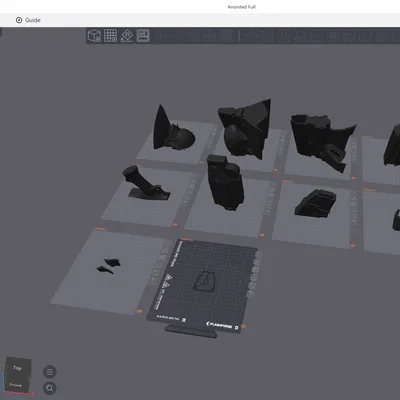Click the Anointed Full title text
The width and height of the screenshot is (400, 400).
241,7
